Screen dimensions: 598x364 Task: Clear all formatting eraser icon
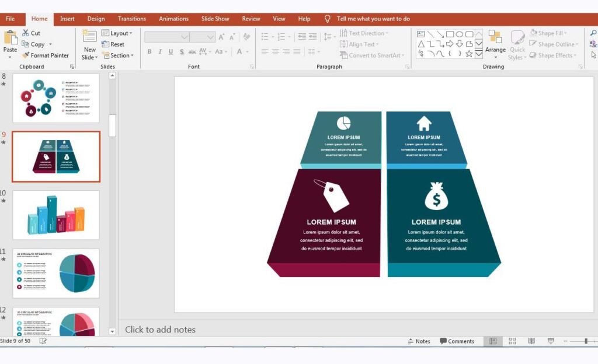click(x=247, y=37)
